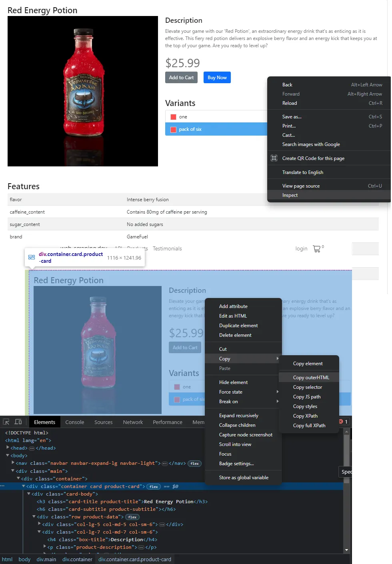This screenshot has width=392, height=564.
Task: Click the ellipsis icon on the product-description node
Action: pyautogui.click(x=141, y=547)
